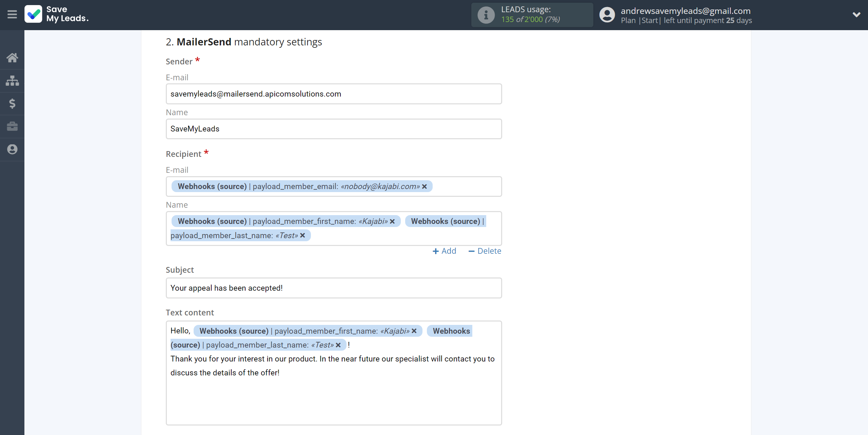Remove payload_member_email tag from recipient e-mail
The width and height of the screenshot is (868, 435).
425,186
